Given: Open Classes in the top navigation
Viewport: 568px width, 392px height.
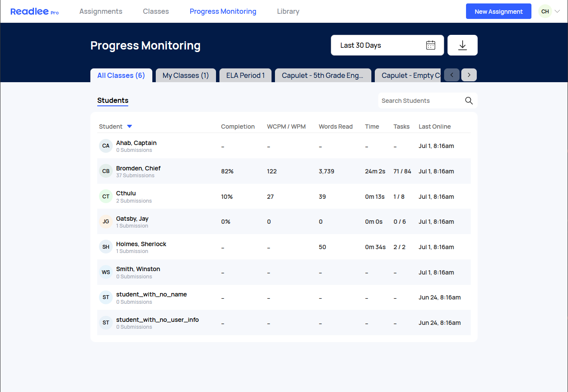Looking at the screenshot, I should point(156,11).
